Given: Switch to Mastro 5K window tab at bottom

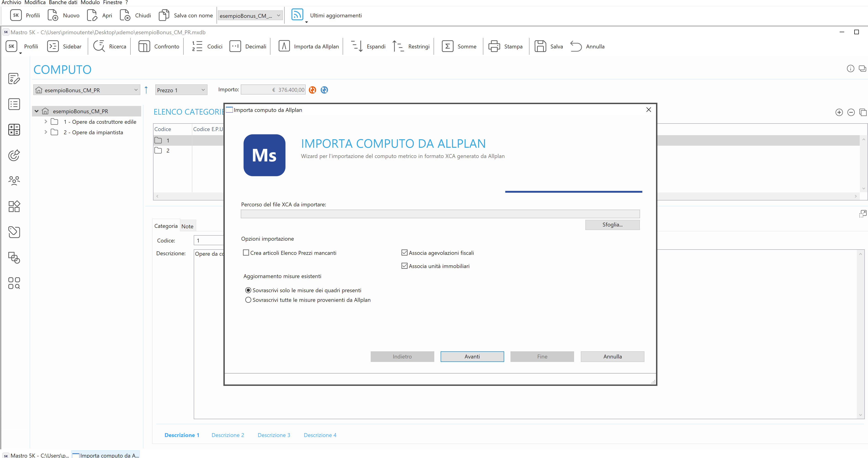Looking at the screenshot, I should click(x=36, y=455).
